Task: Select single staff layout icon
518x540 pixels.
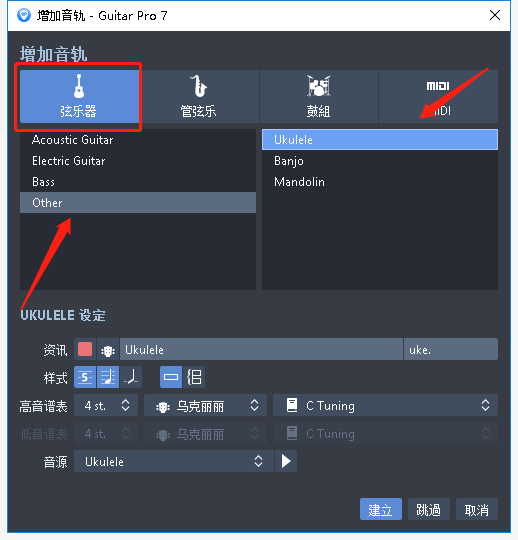Action: tap(171, 377)
